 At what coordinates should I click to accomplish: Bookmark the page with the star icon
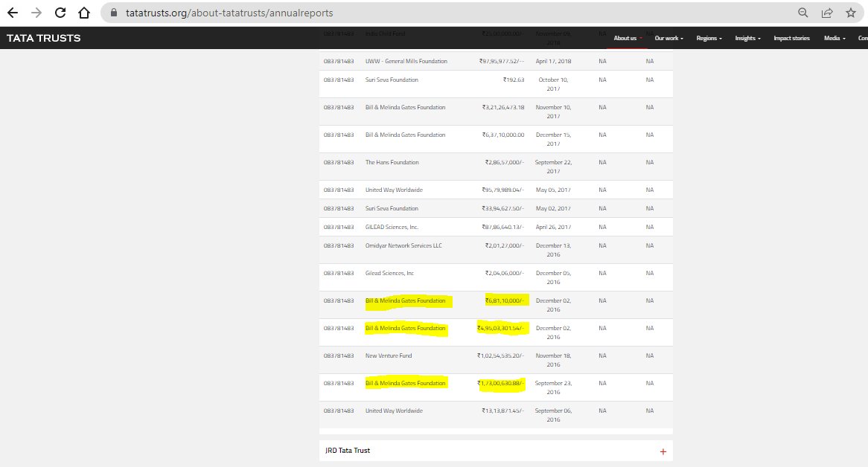851,13
